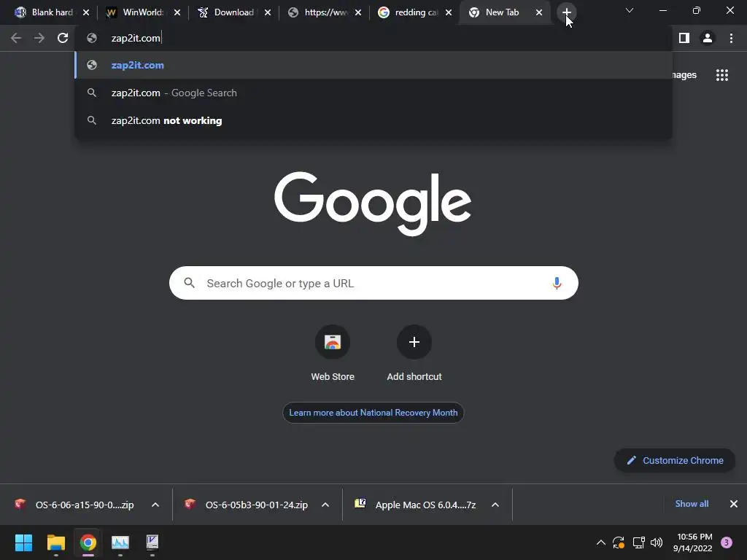The image size is (747, 560).
Task: Expand options for OS-6-06-a15 download
Action: click(155, 505)
